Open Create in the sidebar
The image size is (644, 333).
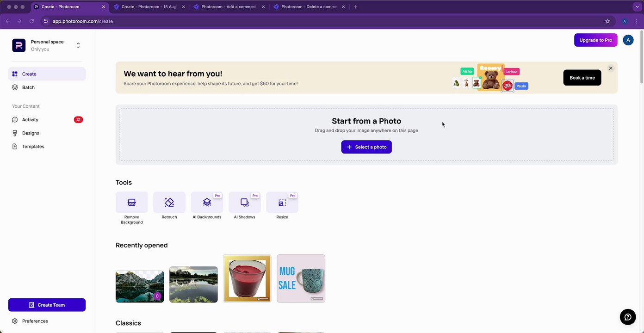tap(47, 74)
